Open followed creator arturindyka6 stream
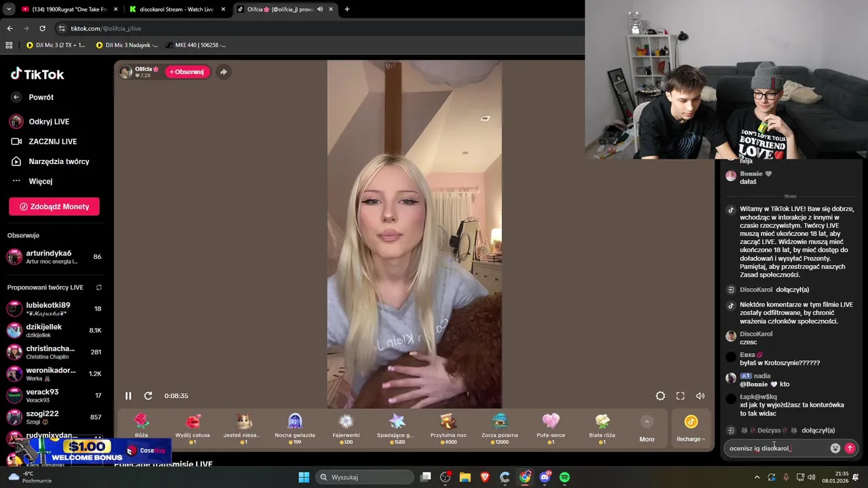This screenshot has width=868, height=488. 54,257
